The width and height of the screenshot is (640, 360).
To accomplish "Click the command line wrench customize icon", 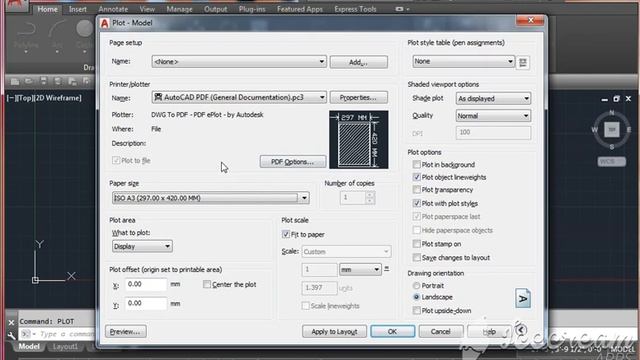I will (x=11, y=336).
